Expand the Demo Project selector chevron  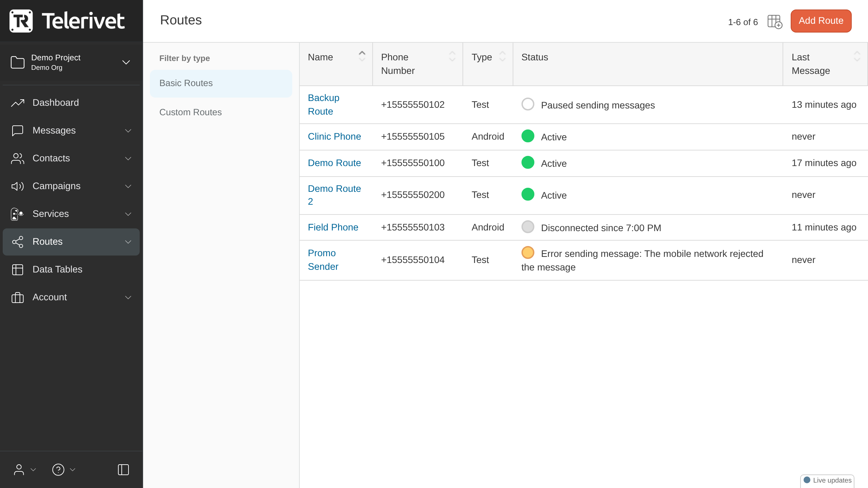(x=126, y=62)
